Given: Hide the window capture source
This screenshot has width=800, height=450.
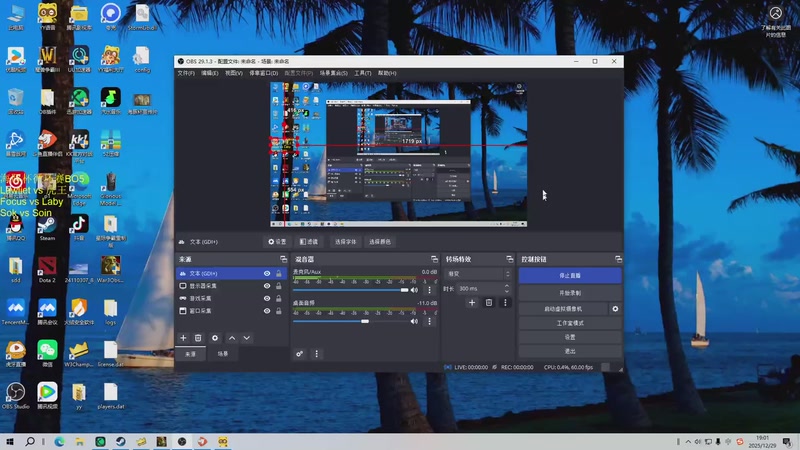Looking at the screenshot, I should click(x=267, y=311).
